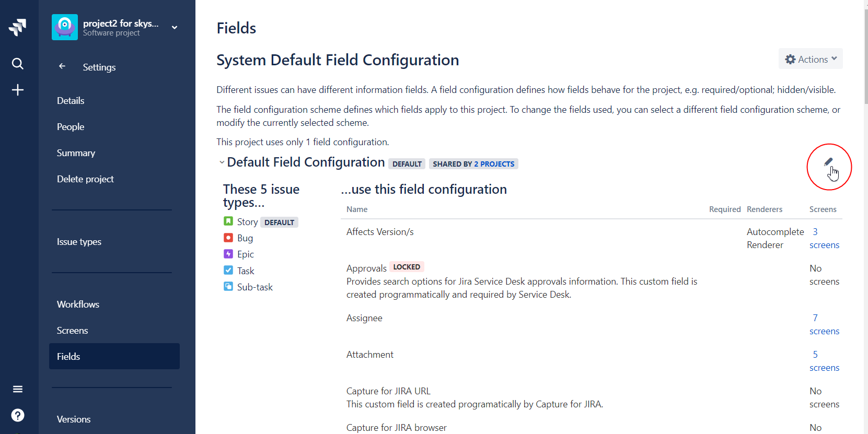Open the help question mark icon

[18, 415]
